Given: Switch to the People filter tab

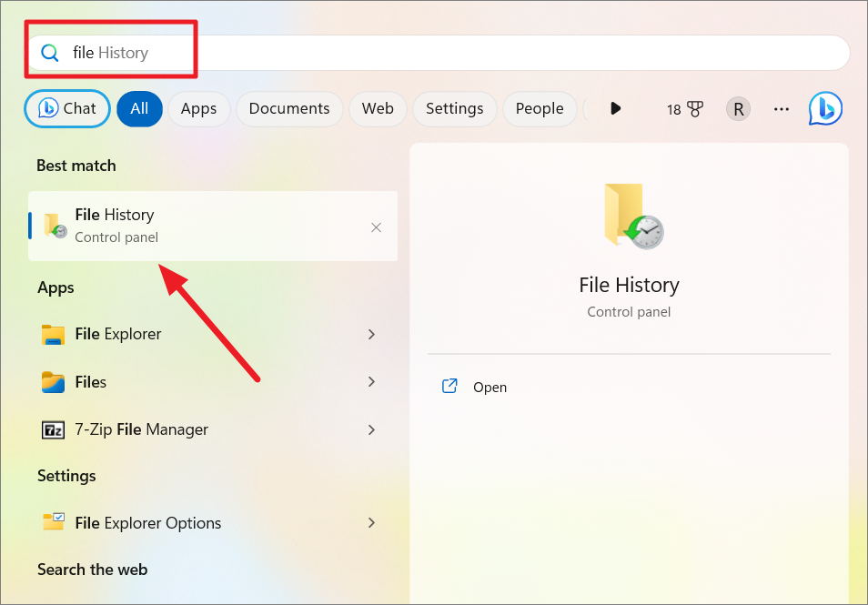Looking at the screenshot, I should [x=540, y=108].
